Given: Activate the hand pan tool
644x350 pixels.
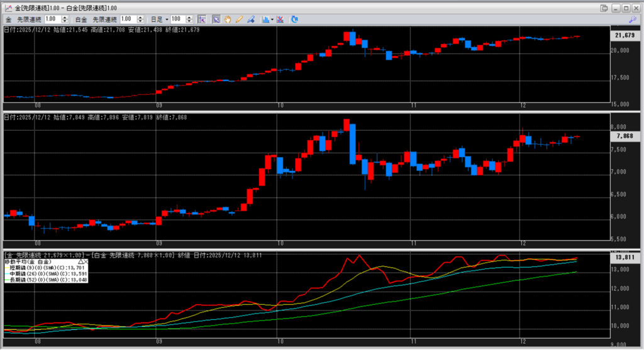Looking at the screenshot, I should [227, 19].
